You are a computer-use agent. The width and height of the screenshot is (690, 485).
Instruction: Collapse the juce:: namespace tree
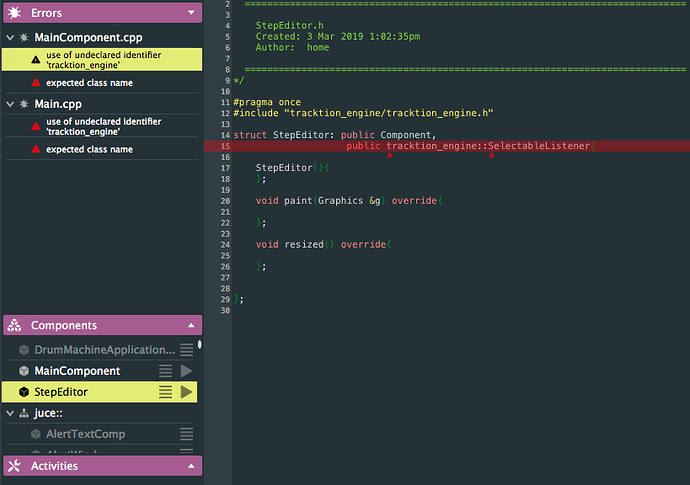pos(10,413)
